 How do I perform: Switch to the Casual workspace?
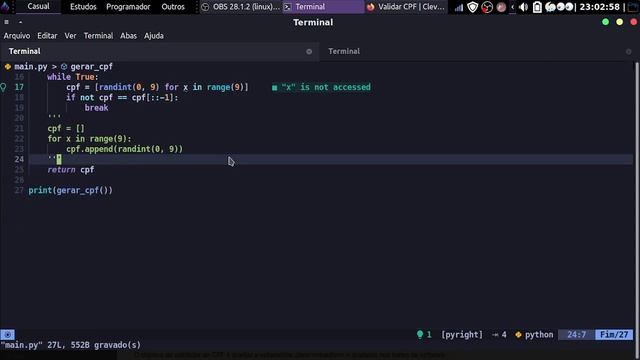pyautogui.click(x=38, y=7)
